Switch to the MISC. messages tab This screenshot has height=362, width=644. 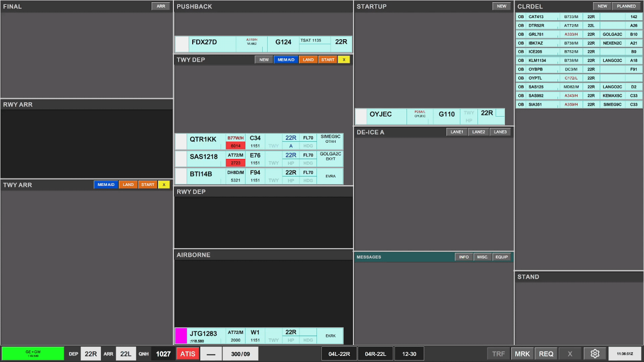[x=483, y=257]
